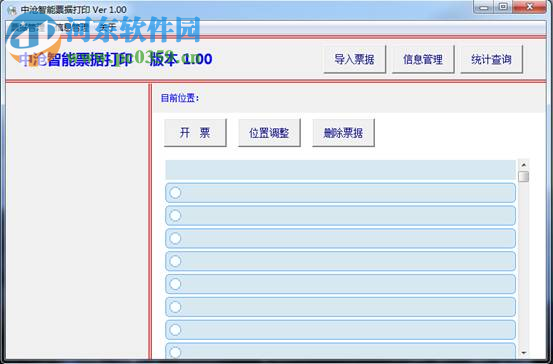Screen dimensions: 553x364
Task: Select the first radio button in the ticket list
Action: 175,193
